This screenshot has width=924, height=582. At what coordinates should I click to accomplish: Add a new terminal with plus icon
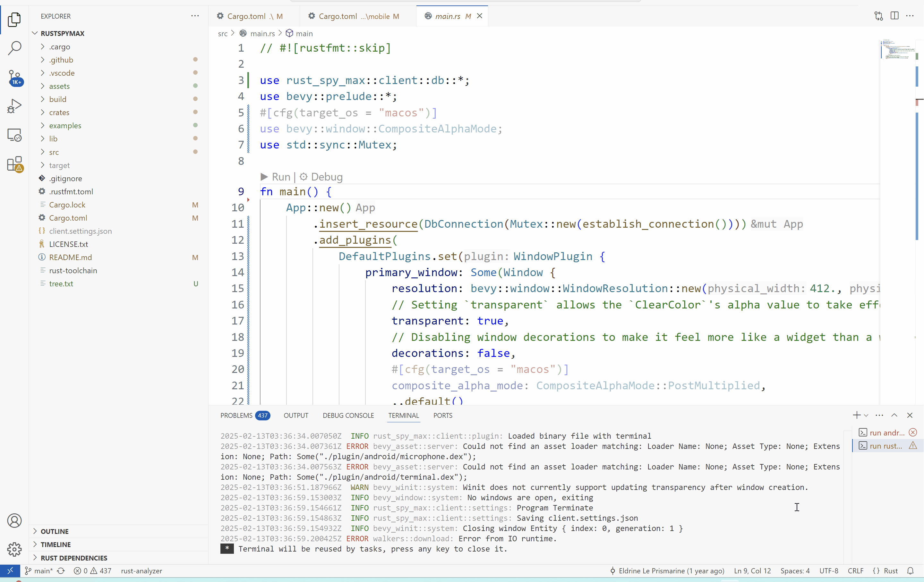point(857,415)
